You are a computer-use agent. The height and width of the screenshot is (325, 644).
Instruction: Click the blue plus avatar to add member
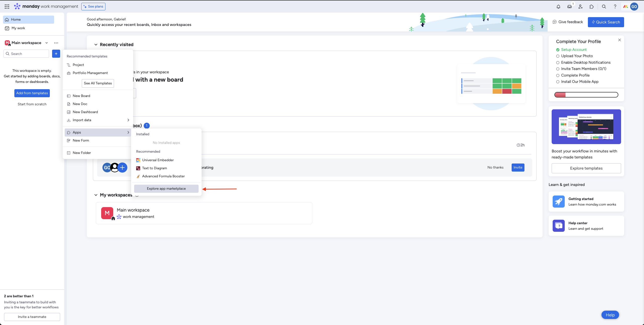(122, 168)
